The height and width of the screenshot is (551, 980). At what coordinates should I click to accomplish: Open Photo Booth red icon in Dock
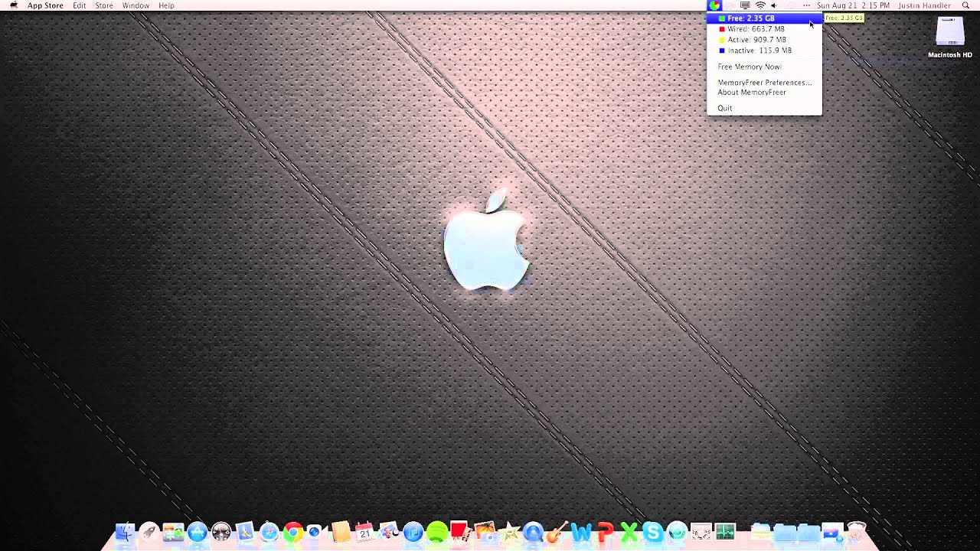point(460,532)
